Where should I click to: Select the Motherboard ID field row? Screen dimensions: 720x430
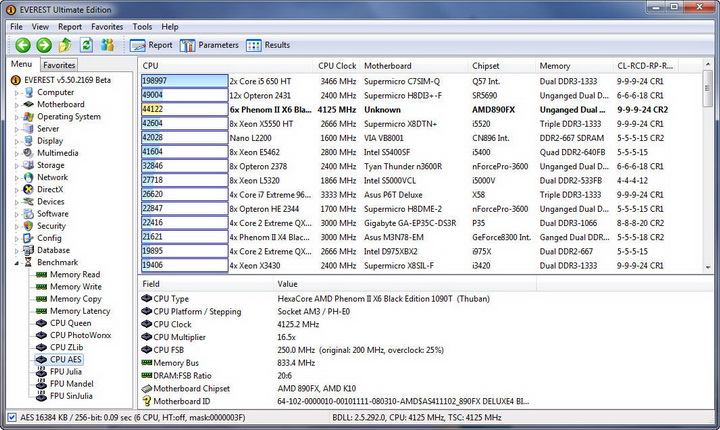click(x=338, y=401)
